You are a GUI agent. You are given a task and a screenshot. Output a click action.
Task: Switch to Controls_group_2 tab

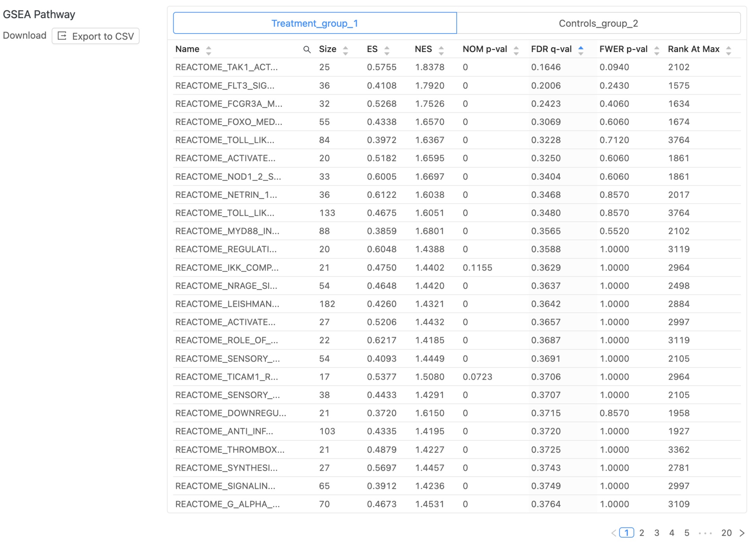point(598,23)
